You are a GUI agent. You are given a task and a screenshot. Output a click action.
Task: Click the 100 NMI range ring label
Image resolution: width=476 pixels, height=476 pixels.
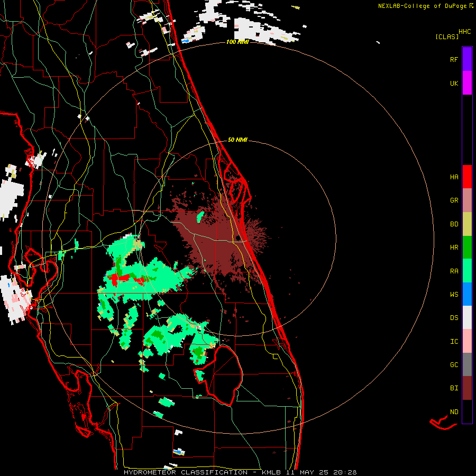click(237, 42)
